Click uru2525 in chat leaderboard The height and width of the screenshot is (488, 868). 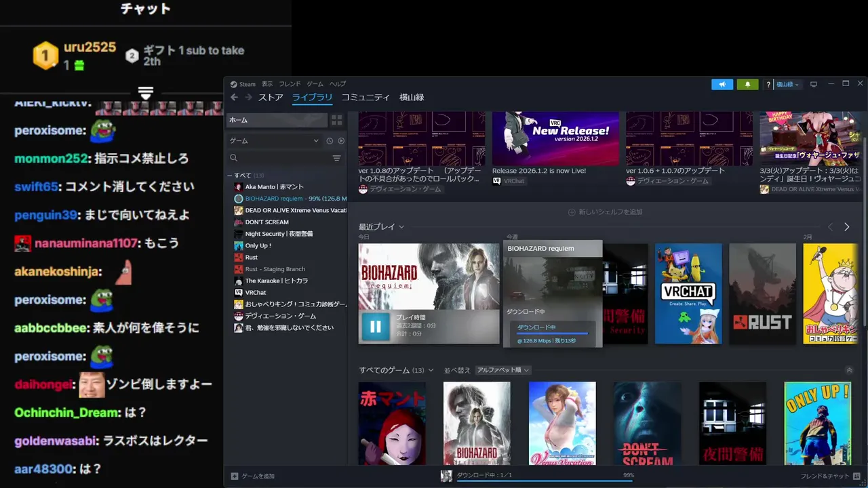90,48
